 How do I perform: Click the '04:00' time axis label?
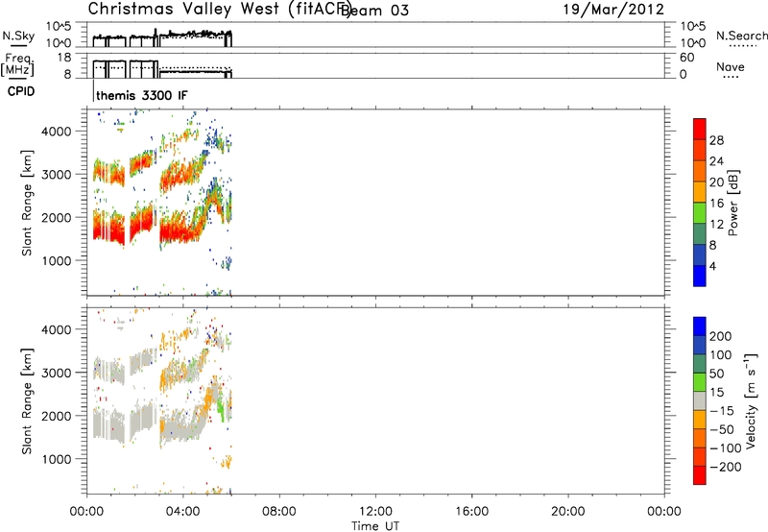(x=183, y=512)
